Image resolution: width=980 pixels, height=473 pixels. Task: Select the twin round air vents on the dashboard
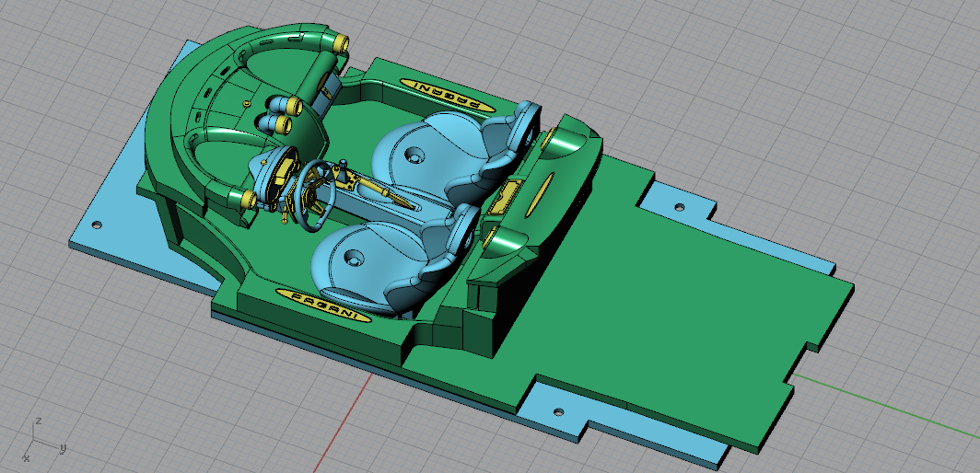pos(280,114)
